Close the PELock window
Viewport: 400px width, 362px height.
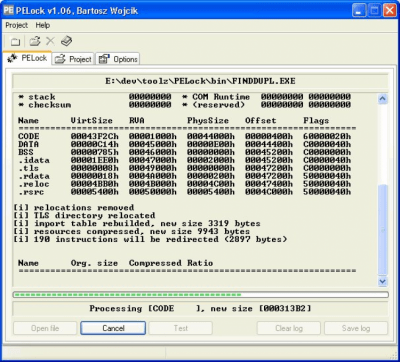(389, 10)
